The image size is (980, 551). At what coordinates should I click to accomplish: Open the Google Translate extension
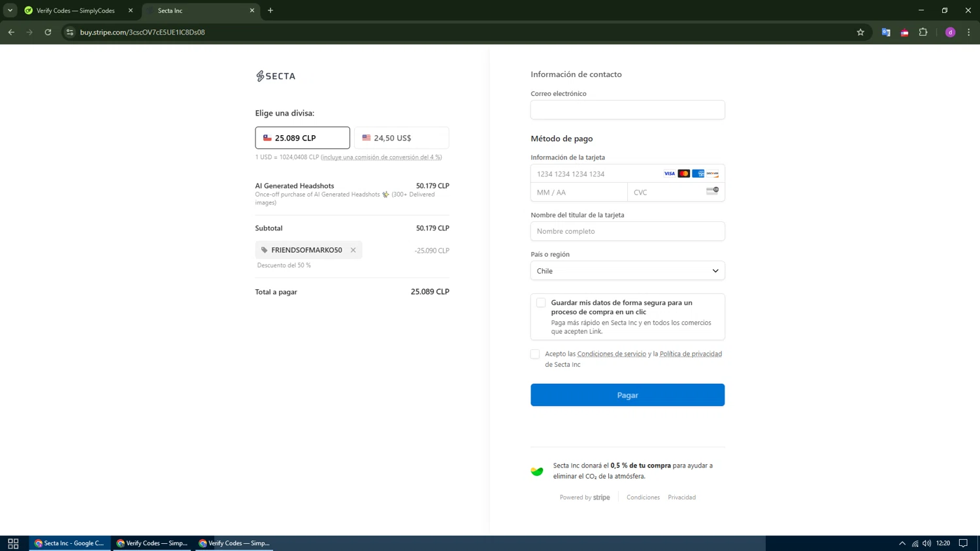[x=886, y=32]
